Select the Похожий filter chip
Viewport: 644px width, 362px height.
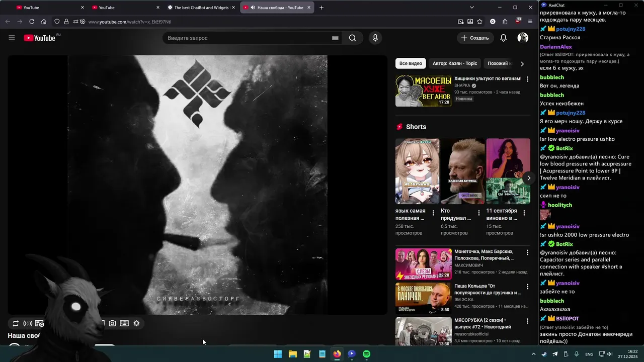[x=499, y=63]
